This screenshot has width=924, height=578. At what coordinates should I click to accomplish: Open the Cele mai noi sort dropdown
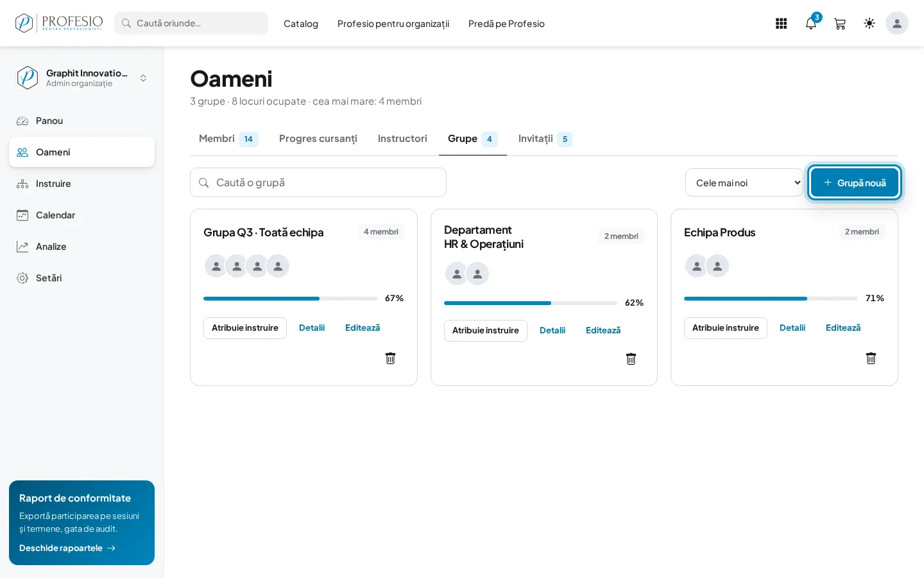click(744, 182)
